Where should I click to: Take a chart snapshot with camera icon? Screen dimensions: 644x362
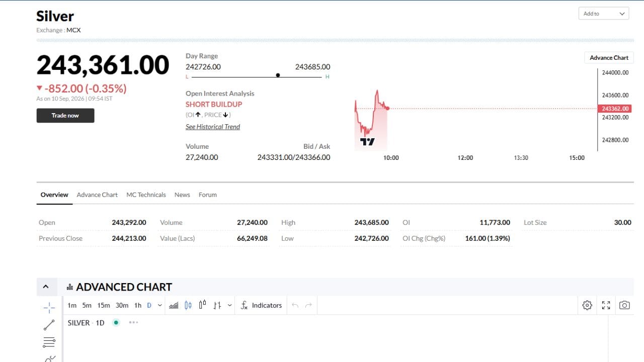624,305
